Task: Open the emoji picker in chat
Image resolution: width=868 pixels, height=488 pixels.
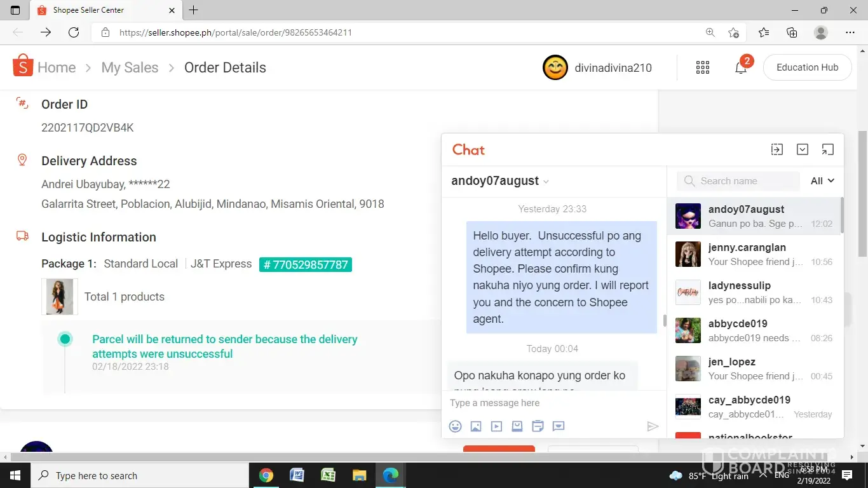Action: pyautogui.click(x=455, y=426)
